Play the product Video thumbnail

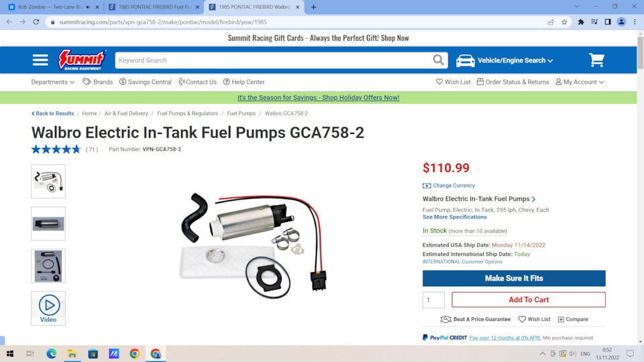[x=48, y=308]
